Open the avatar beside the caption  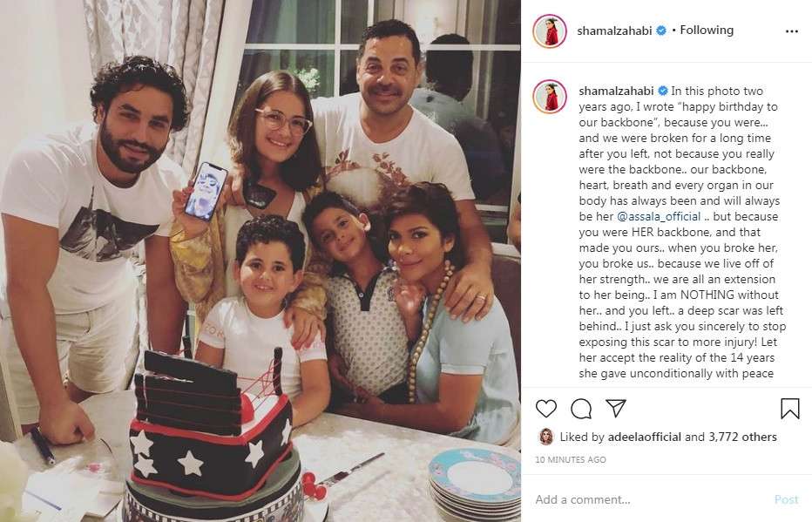click(x=550, y=97)
